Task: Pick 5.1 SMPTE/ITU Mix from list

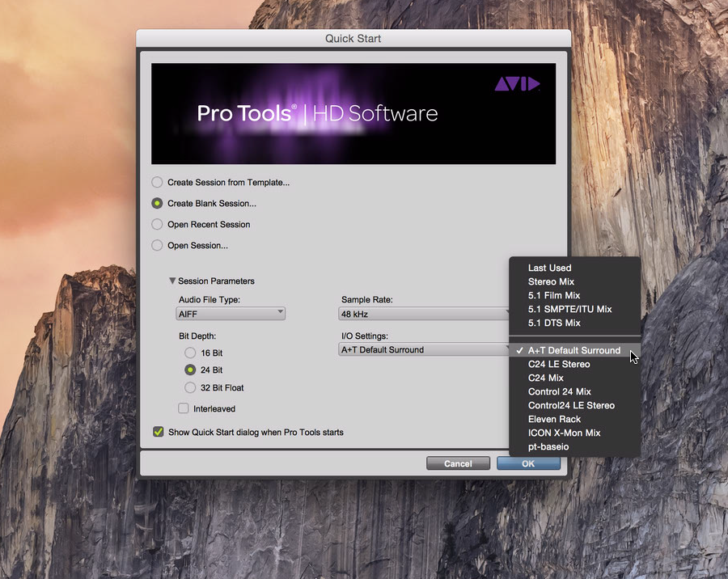Action: 569,309
